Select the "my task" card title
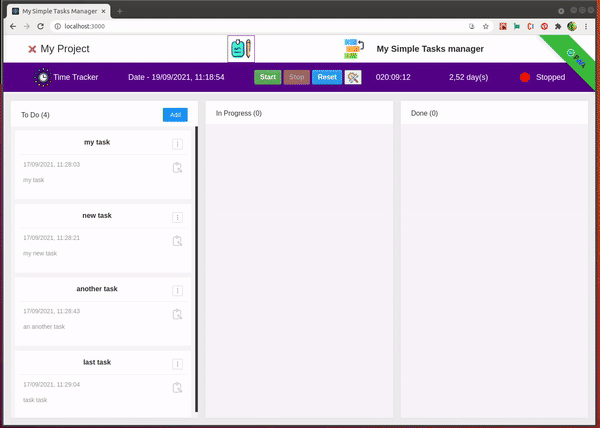 [97, 142]
